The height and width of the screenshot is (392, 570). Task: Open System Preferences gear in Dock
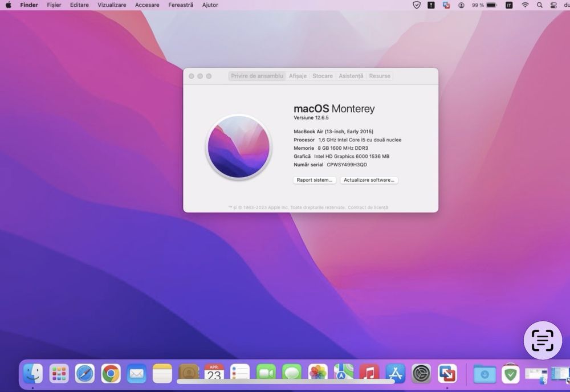pyautogui.click(x=421, y=374)
